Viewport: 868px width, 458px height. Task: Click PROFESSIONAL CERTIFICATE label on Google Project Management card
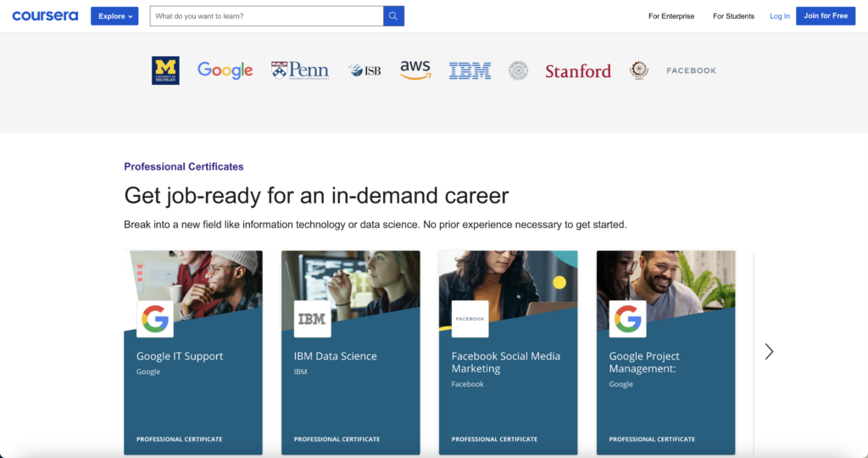coord(652,439)
